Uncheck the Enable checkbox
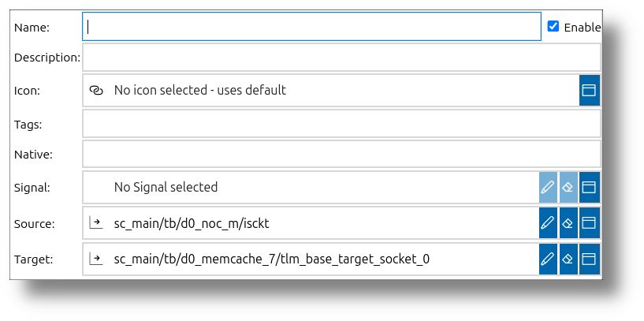The height and width of the screenshot is (321, 644). 553,27
